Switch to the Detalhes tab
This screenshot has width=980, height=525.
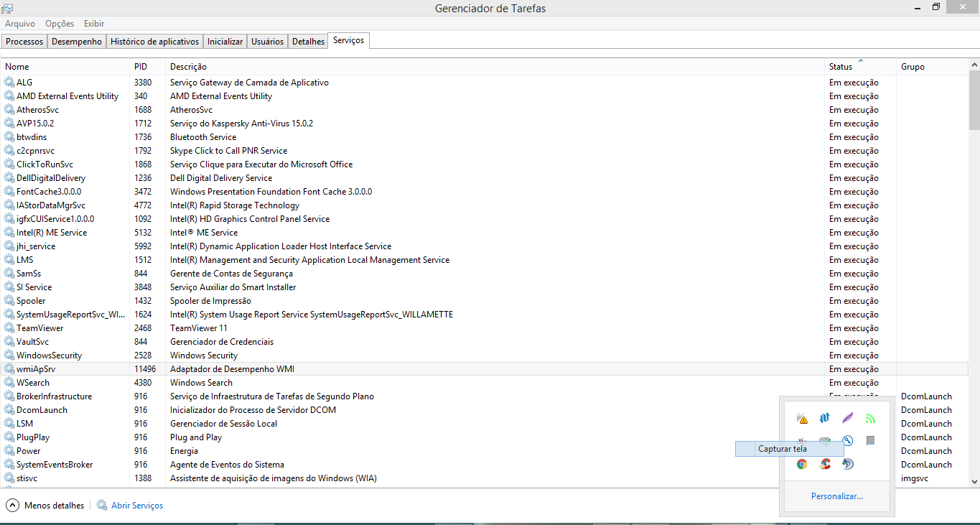point(308,42)
